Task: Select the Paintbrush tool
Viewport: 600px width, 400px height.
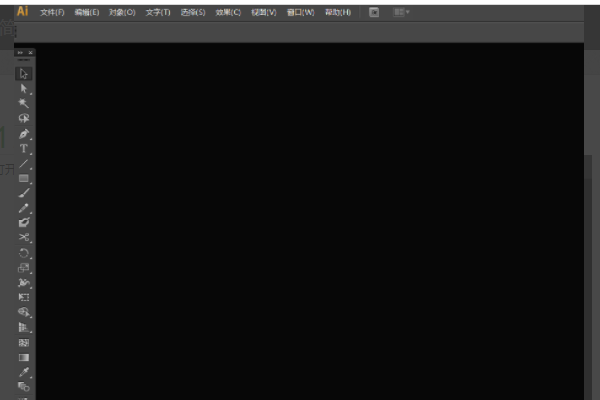Action: (x=24, y=193)
